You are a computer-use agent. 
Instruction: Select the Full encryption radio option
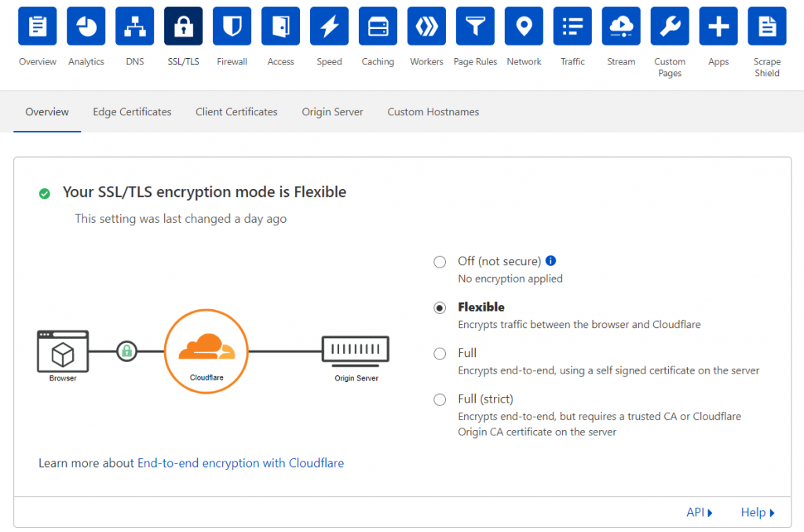(440, 354)
